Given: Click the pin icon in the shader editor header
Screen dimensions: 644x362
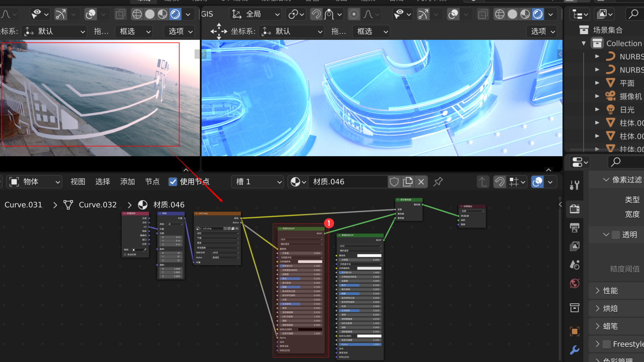Looking at the screenshot, I should (x=438, y=182).
